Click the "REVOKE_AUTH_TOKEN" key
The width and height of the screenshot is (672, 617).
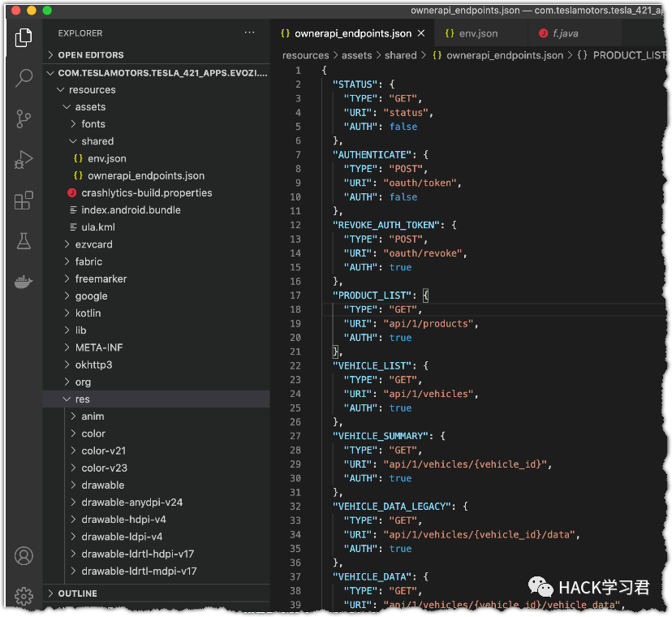pos(386,225)
